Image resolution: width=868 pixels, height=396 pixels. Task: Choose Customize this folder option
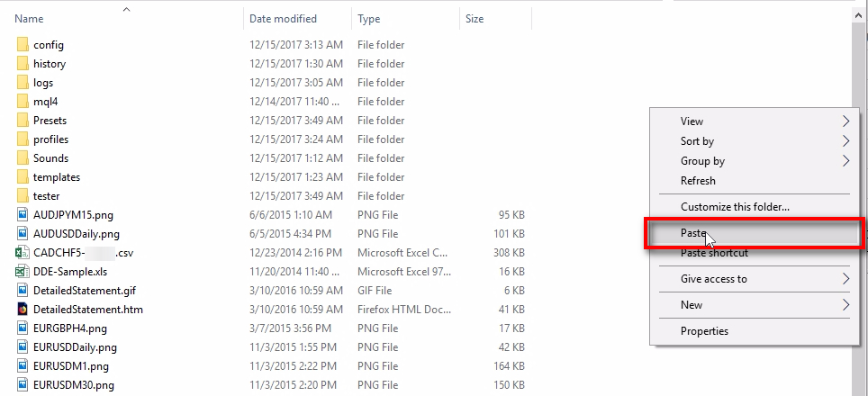pyautogui.click(x=754, y=207)
